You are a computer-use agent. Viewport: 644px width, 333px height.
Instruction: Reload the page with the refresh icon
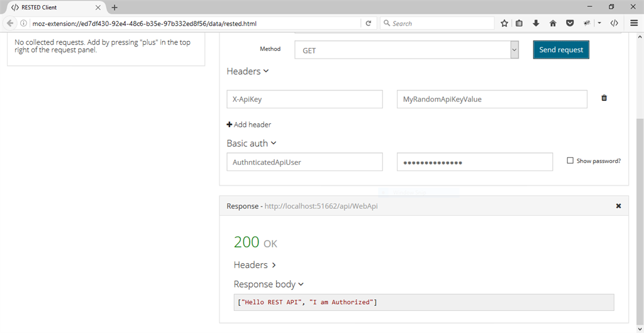pyautogui.click(x=369, y=23)
